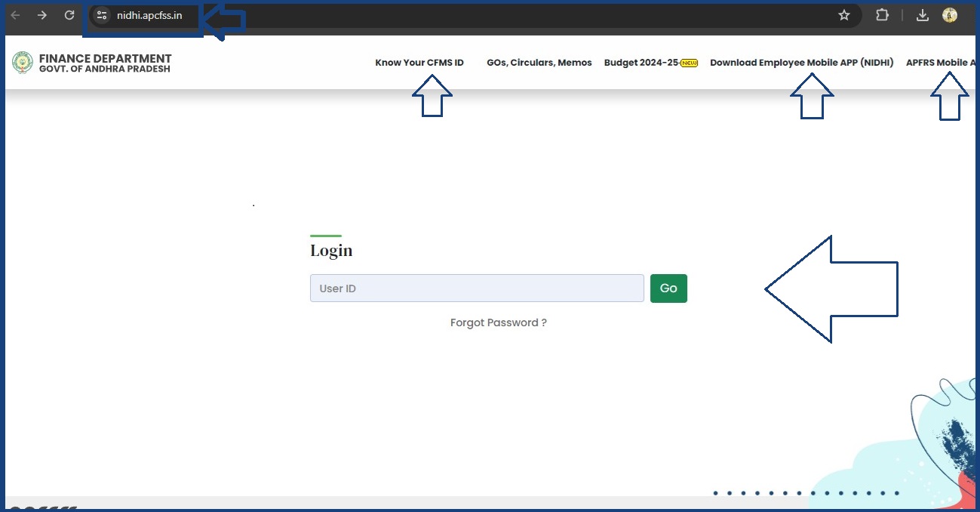This screenshot has width=980, height=512.
Task: Open Download Employee Mobile APP (NIDHI)
Action: [802, 63]
